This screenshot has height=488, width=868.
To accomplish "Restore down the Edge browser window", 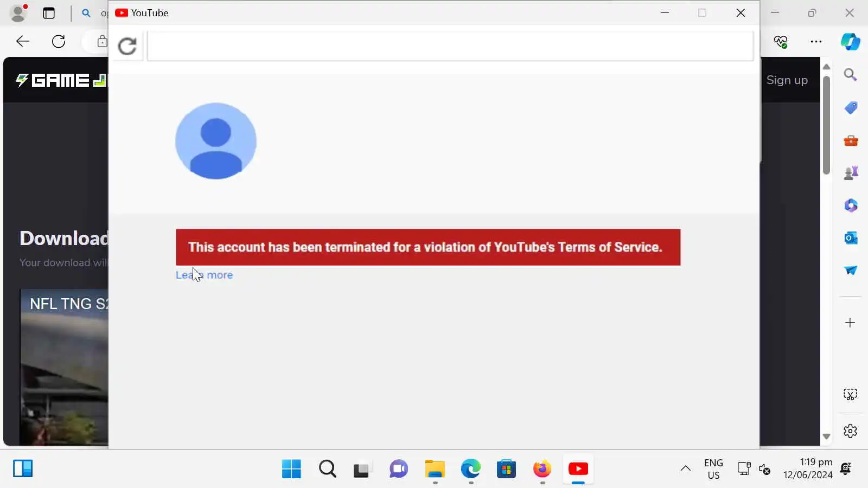I will click(x=812, y=13).
